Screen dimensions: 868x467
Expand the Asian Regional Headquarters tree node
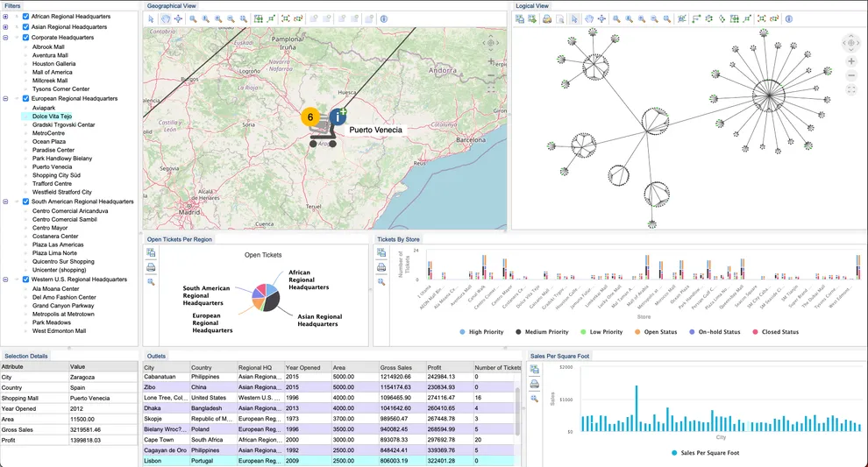click(x=6, y=27)
